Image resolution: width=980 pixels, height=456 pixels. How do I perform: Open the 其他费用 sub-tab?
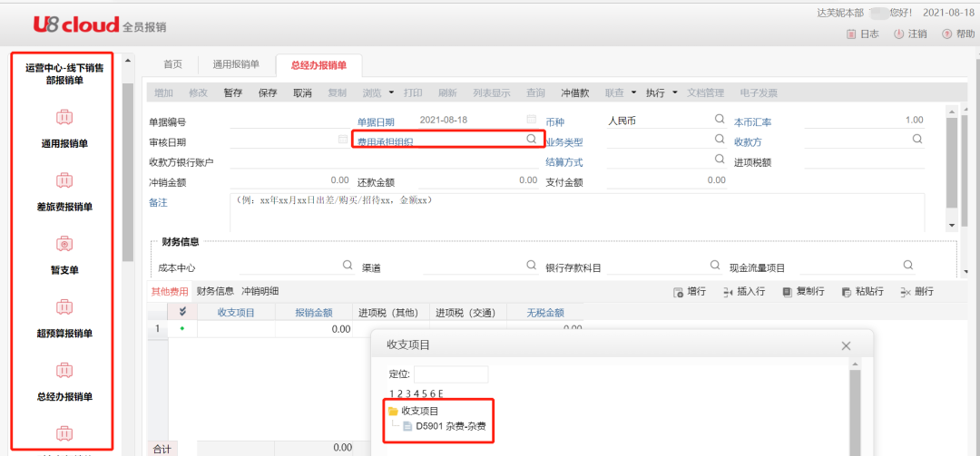pyautogui.click(x=170, y=291)
